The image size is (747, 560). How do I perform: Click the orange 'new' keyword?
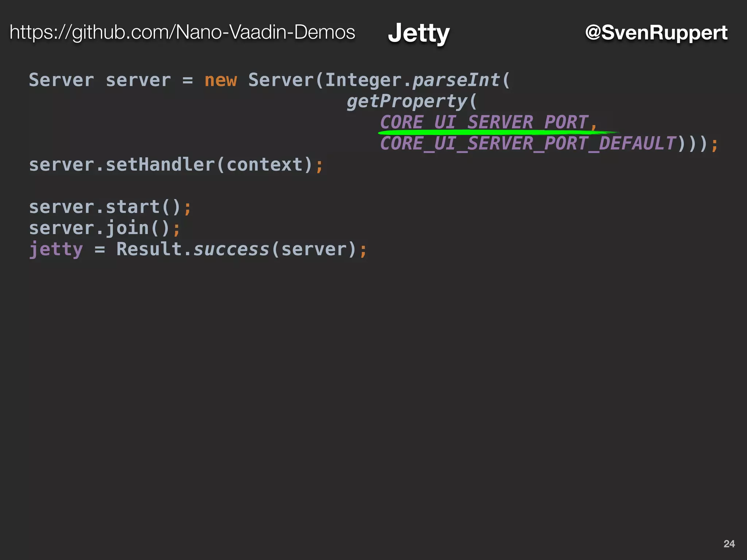coord(221,80)
